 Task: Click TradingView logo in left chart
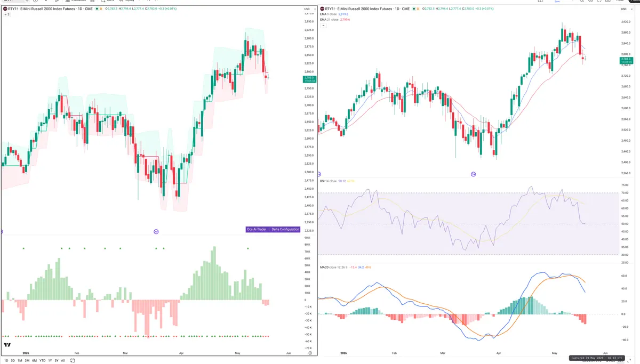click(x=7, y=345)
